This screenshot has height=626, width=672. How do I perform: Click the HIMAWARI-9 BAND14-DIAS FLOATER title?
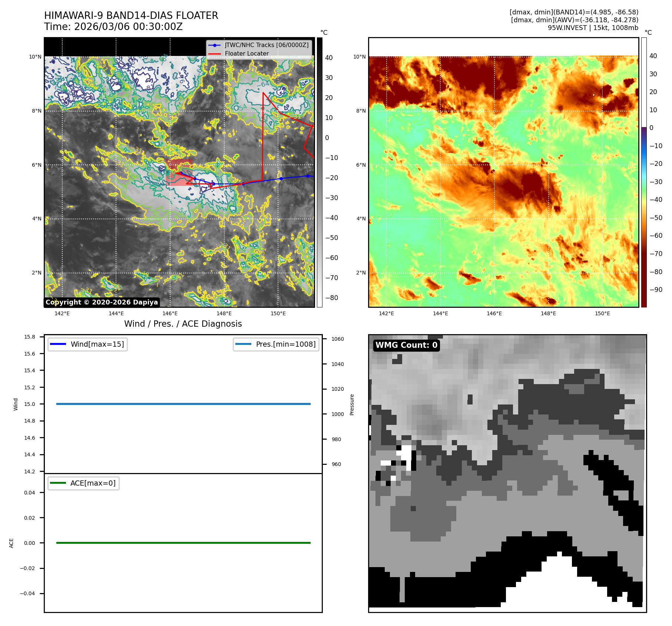tap(131, 16)
